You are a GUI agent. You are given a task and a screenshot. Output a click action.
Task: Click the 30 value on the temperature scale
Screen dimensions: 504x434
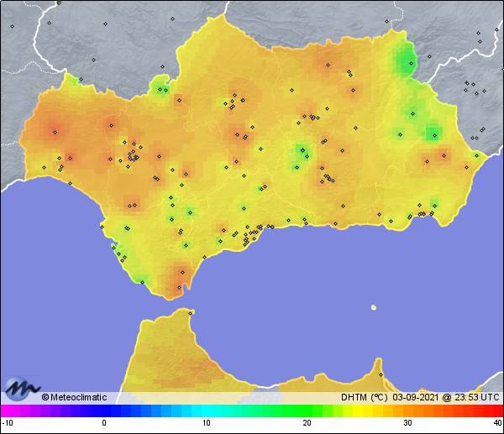point(407,423)
